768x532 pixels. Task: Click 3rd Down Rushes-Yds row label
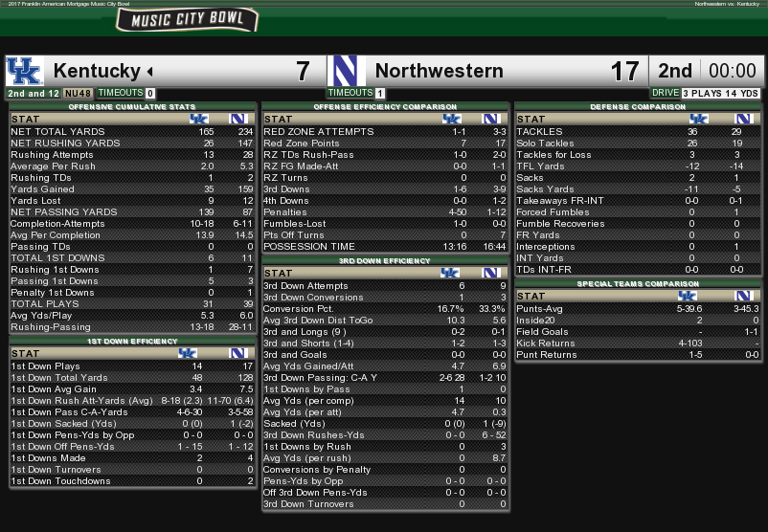tap(313, 435)
